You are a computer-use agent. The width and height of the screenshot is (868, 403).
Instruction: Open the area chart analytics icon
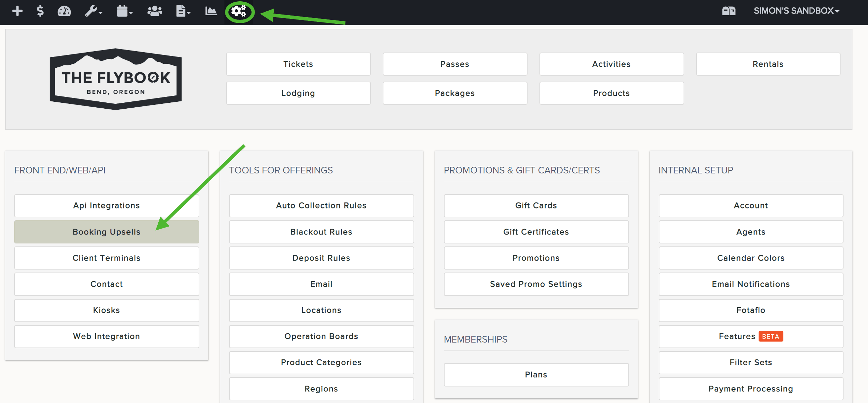click(x=211, y=11)
